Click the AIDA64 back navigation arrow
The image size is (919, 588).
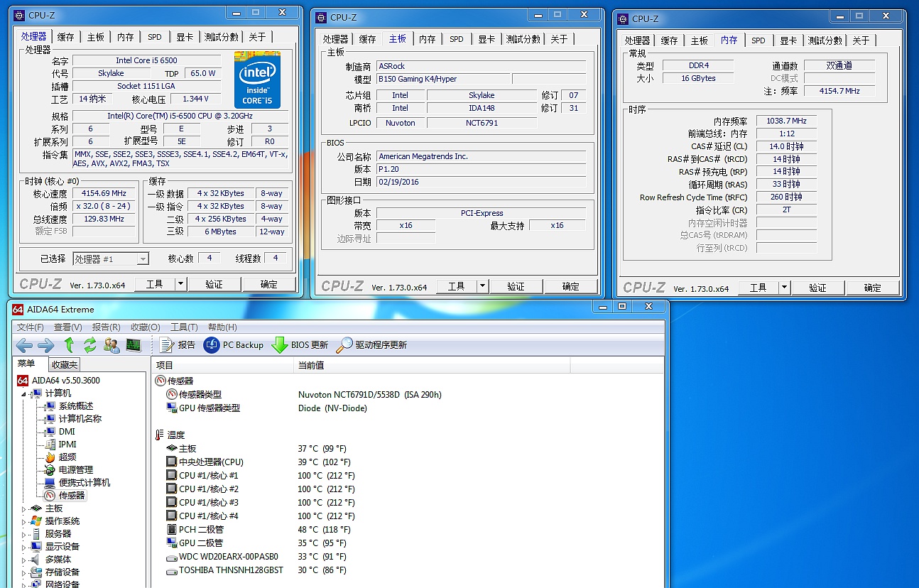(25, 346)
